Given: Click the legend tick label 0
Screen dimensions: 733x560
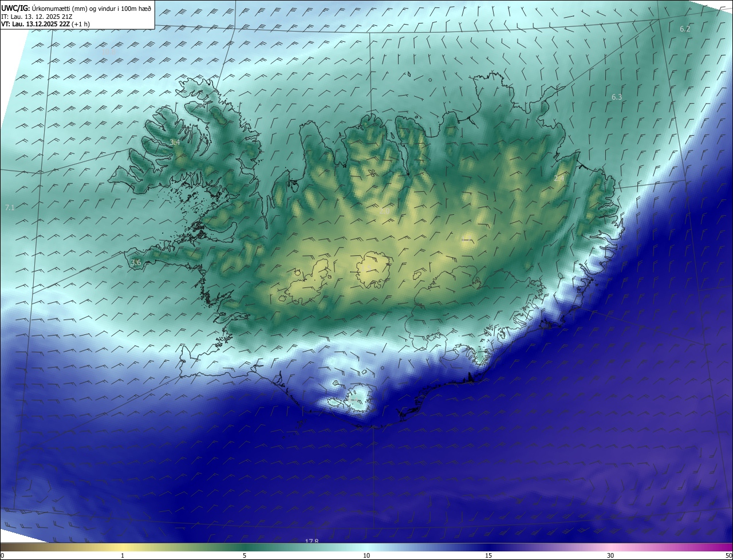Looking at the screenshot, I should pos(2,555).
